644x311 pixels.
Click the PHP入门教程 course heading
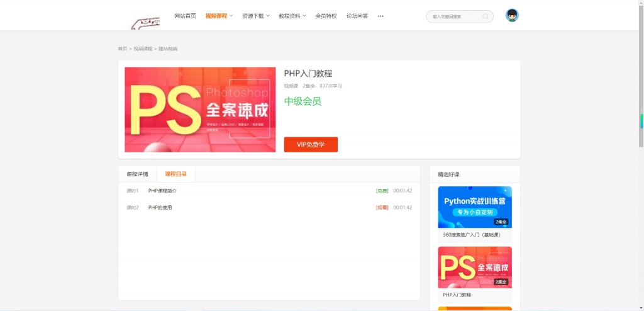coord(308,74)
